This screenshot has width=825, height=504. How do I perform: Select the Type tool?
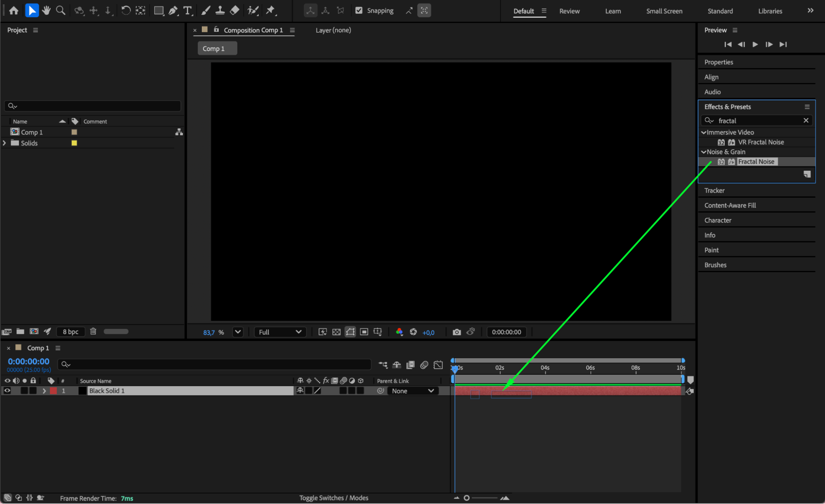187,10
